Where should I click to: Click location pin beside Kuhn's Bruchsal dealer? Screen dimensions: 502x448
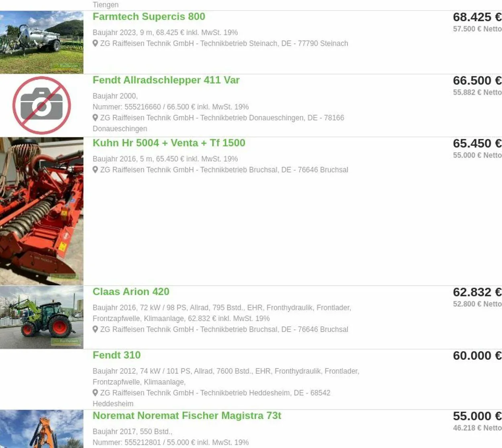click(x=95, y=170)
